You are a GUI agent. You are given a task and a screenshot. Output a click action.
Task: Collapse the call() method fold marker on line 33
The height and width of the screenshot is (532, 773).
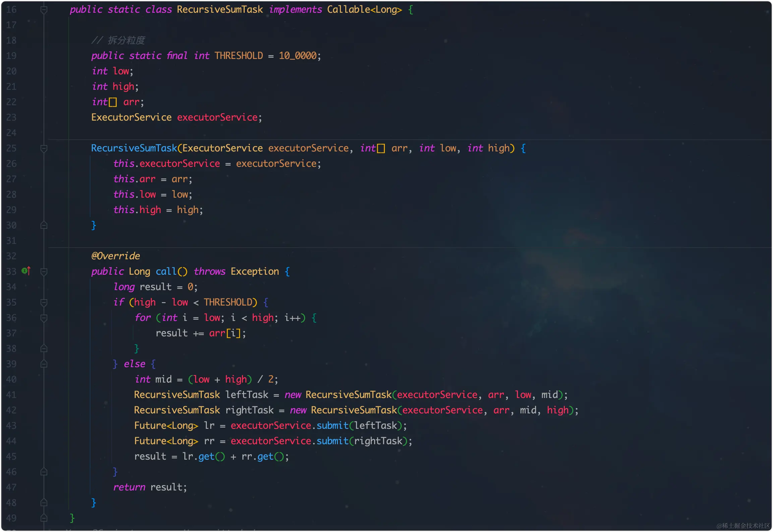point(44,272)
